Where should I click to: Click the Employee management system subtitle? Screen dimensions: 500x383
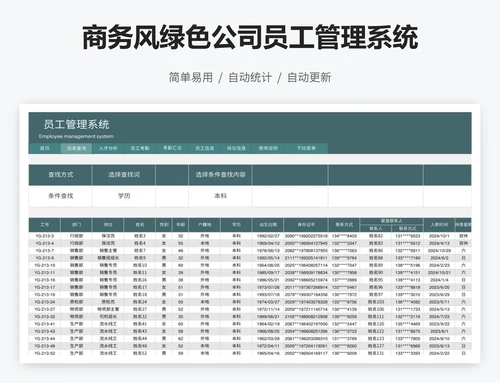pos(76,136)
